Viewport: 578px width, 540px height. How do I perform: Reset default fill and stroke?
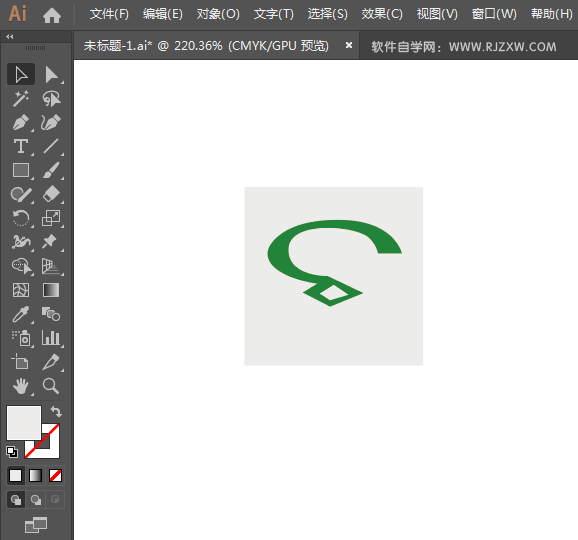[12, 452]
